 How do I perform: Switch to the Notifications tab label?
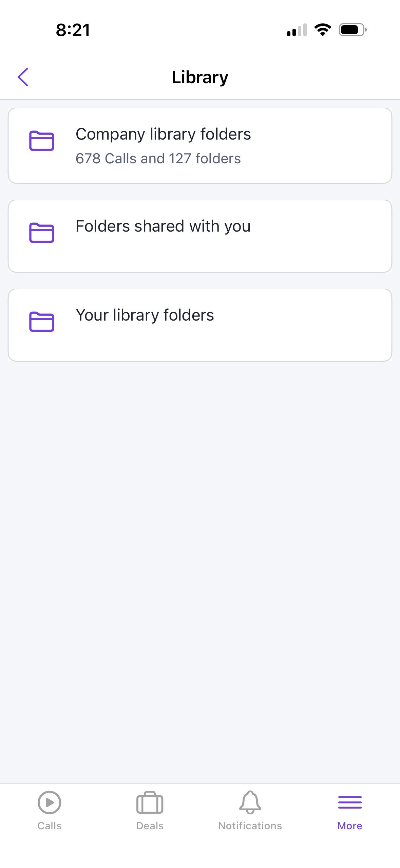[250, 826]
